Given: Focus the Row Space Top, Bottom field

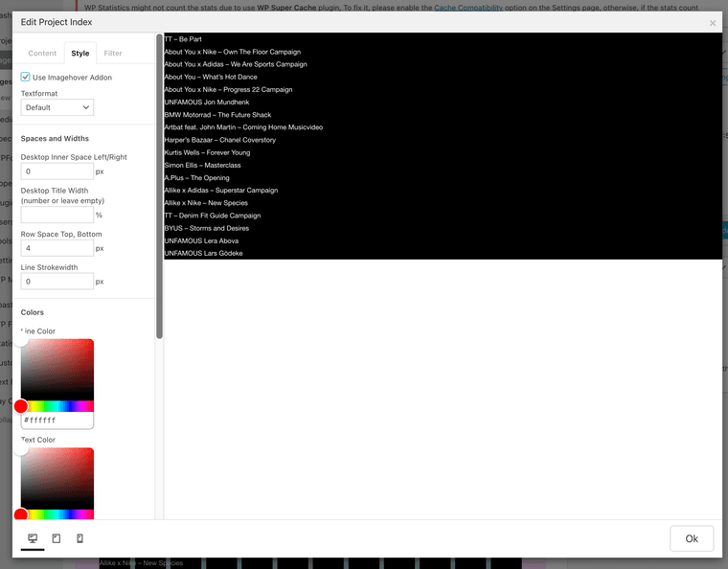Looking at the screenshot, I should click(x=57, y=248).
